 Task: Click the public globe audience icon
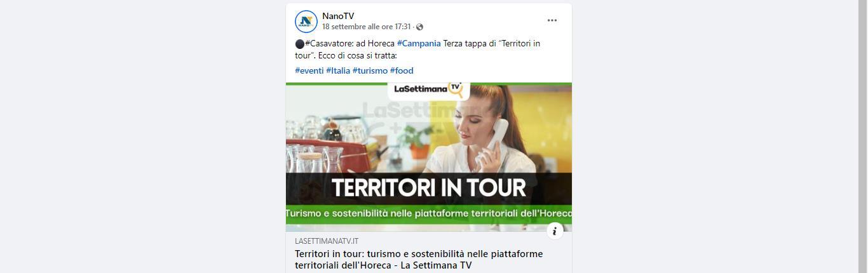point(419,27)
